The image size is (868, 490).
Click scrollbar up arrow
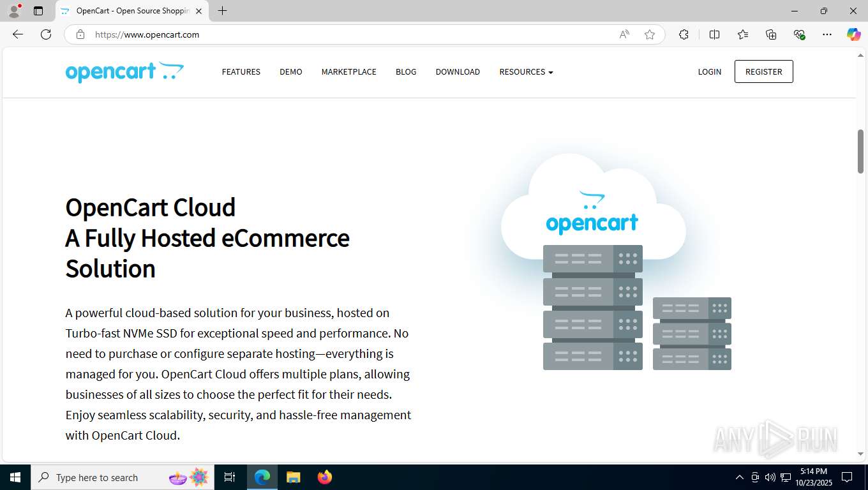coord(860,56)
